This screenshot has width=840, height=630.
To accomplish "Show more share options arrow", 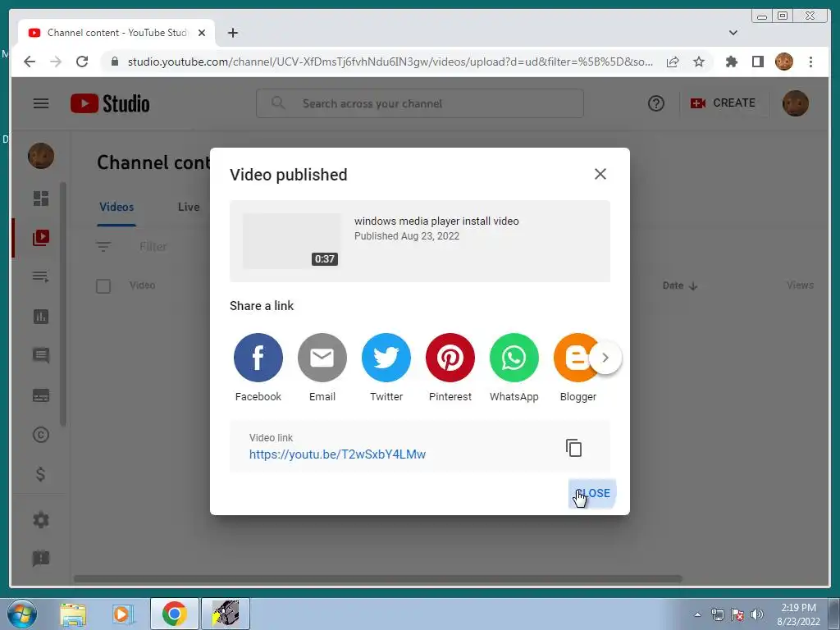I will pyautogui.click(x=605, y=358).
